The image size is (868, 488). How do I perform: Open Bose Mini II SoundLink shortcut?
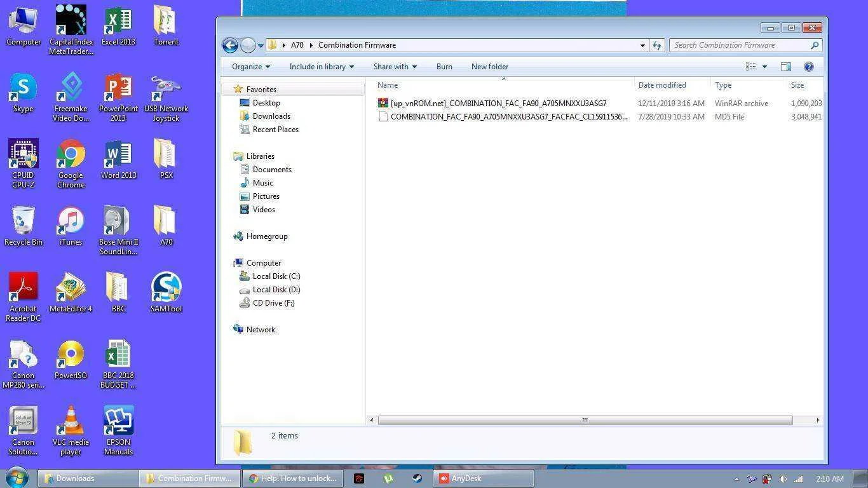tap(118, 230)
